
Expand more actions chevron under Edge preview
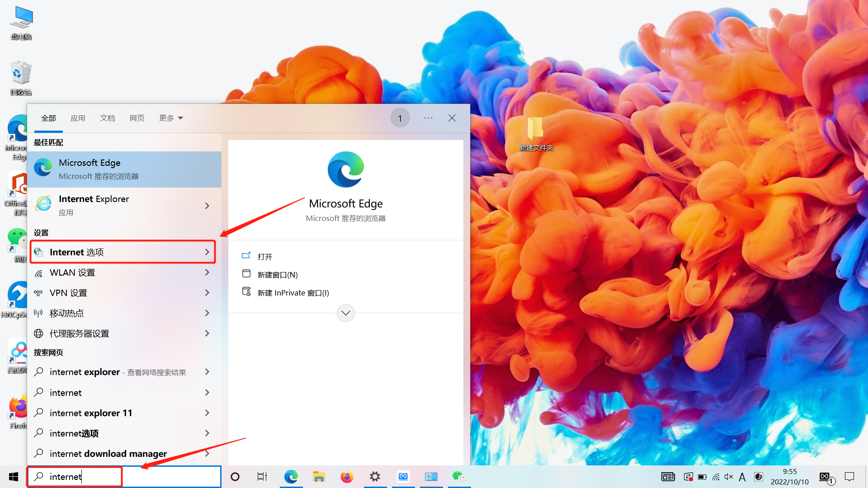pyautogui.click(x=346, y=313)
